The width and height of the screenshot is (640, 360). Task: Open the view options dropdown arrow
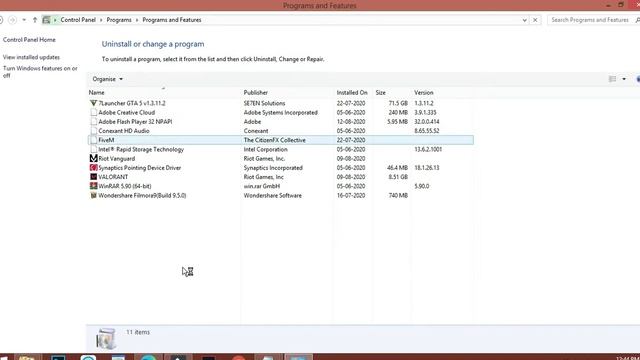coord(624,79)
